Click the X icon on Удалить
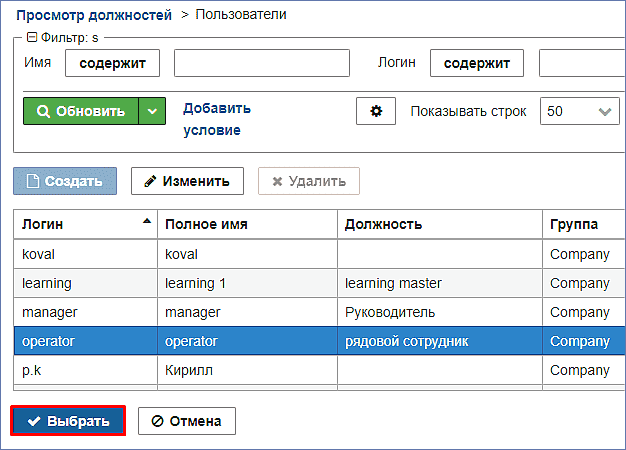 click(x=277, y=182)
